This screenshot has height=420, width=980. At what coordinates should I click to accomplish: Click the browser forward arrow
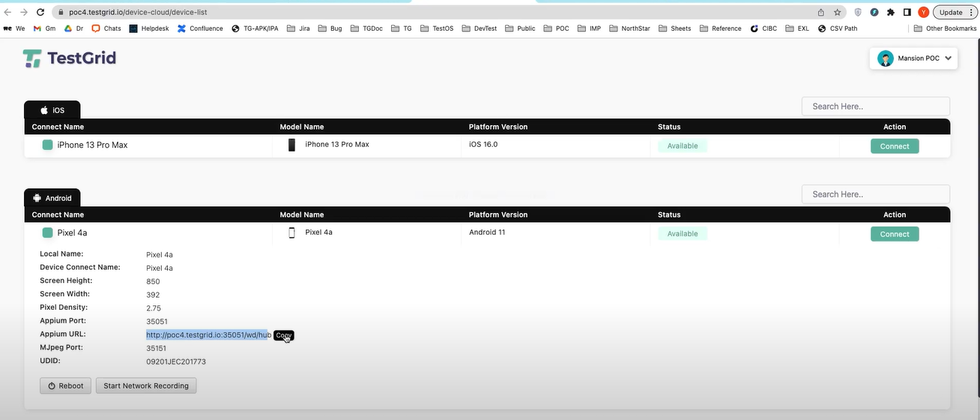pos(25,13)
